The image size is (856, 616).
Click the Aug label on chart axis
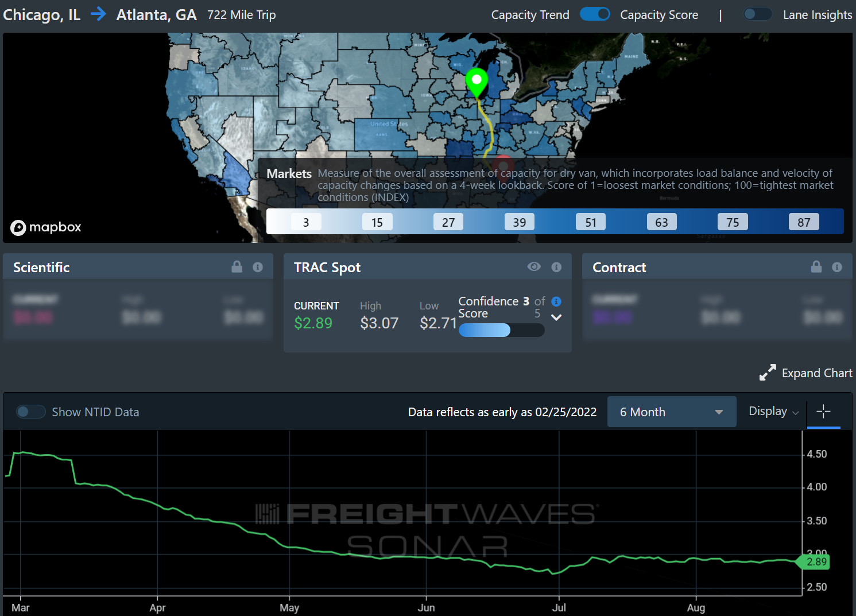[696, 608]
